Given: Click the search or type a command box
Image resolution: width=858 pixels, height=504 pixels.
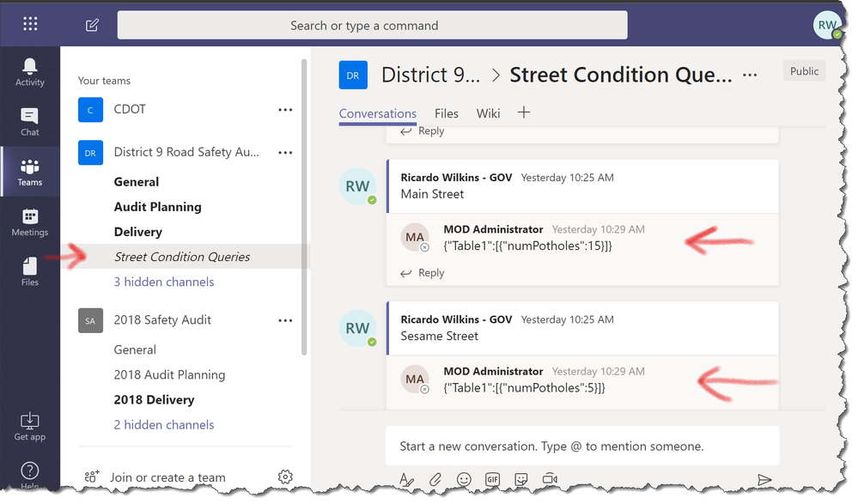Looking at the screenshot, I should [372, 25].
